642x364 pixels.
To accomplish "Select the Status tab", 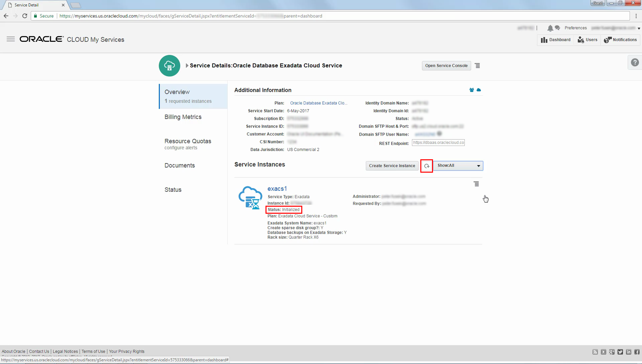I will (173, 190).
